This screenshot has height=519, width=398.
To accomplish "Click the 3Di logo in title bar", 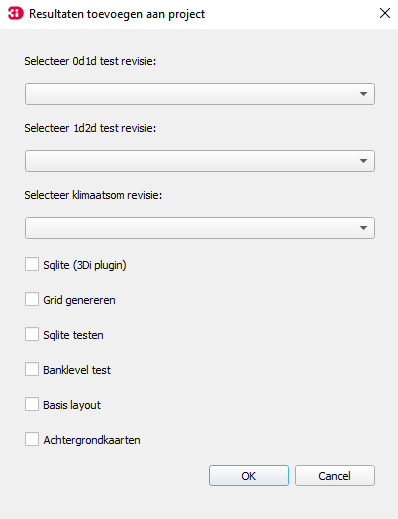I will [15, 14].
